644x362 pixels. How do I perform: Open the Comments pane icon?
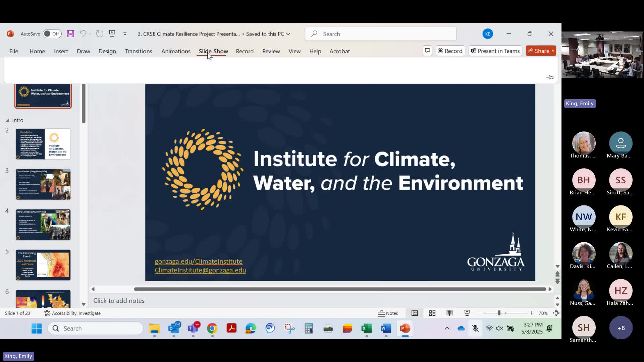427,51
